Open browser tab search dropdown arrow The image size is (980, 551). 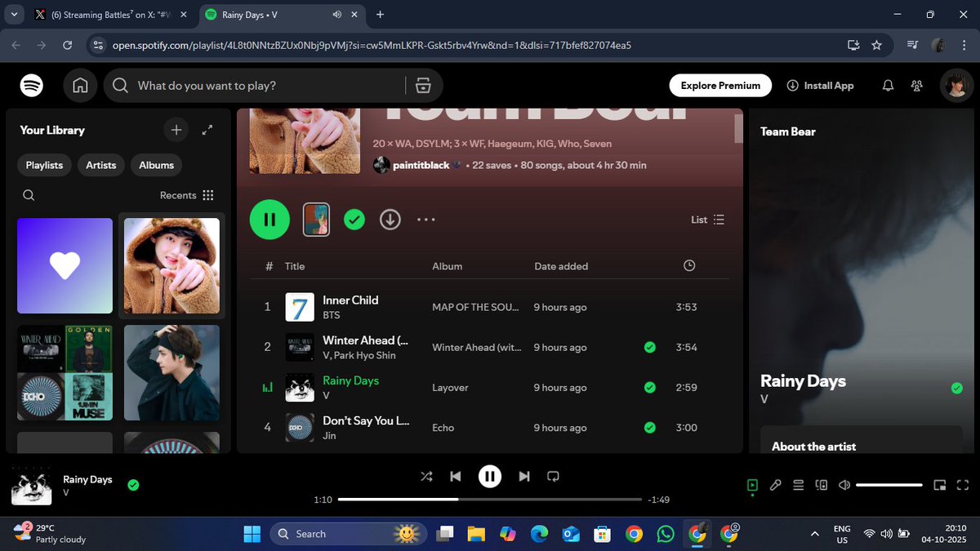pos(15,14)
